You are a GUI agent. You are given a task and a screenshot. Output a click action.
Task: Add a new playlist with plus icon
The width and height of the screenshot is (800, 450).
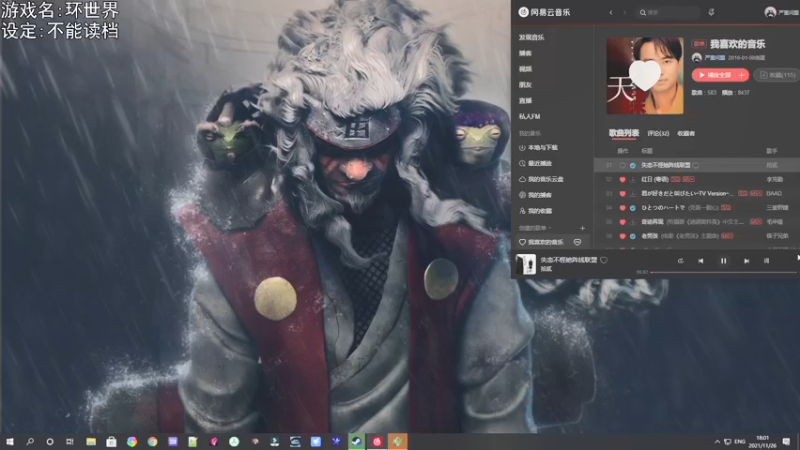coord(582,228)
